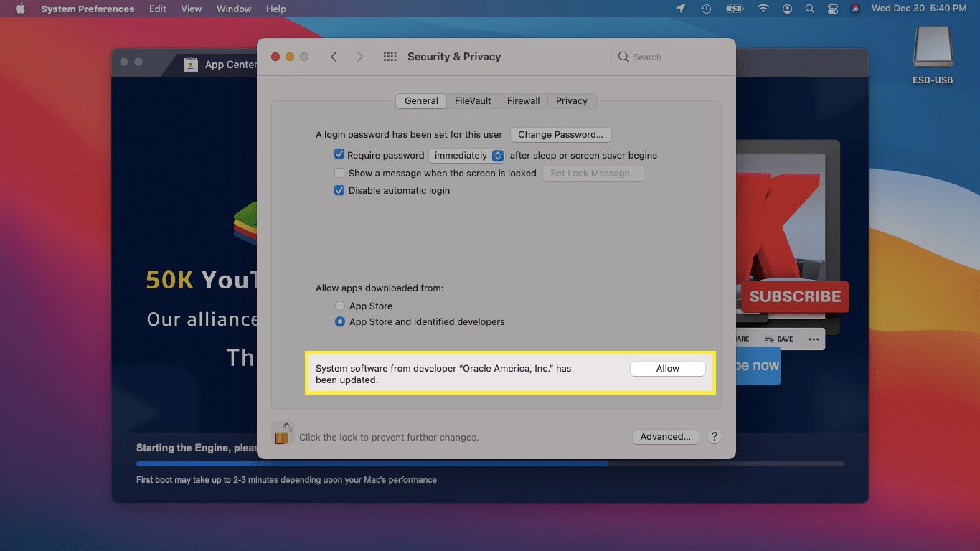Activate Siri from the menu bar
Screen dimensions: 980x551
point(855,9)
